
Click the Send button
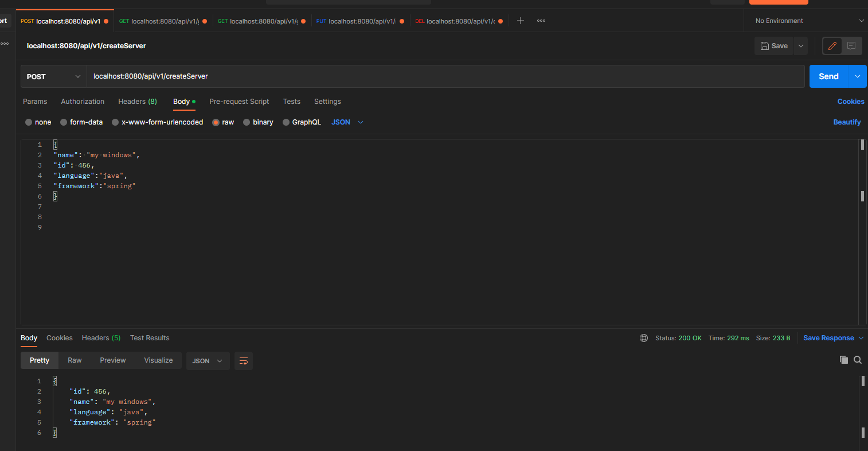pos(828,76)
